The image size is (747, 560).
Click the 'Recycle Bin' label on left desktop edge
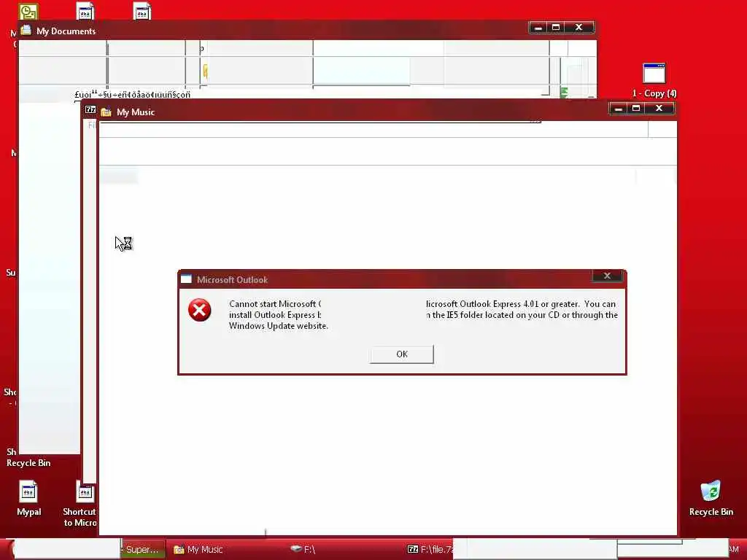pos(28,463)
